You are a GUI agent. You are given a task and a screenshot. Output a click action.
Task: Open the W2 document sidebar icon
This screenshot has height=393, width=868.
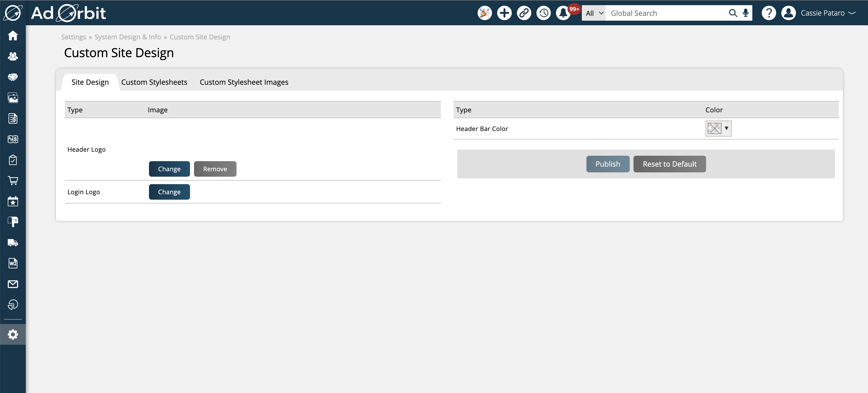13,263
